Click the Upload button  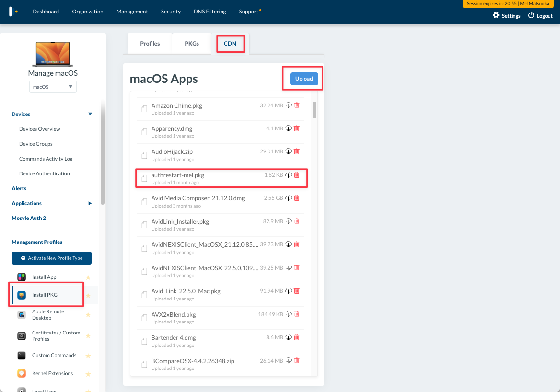click(x=304, y=79)
